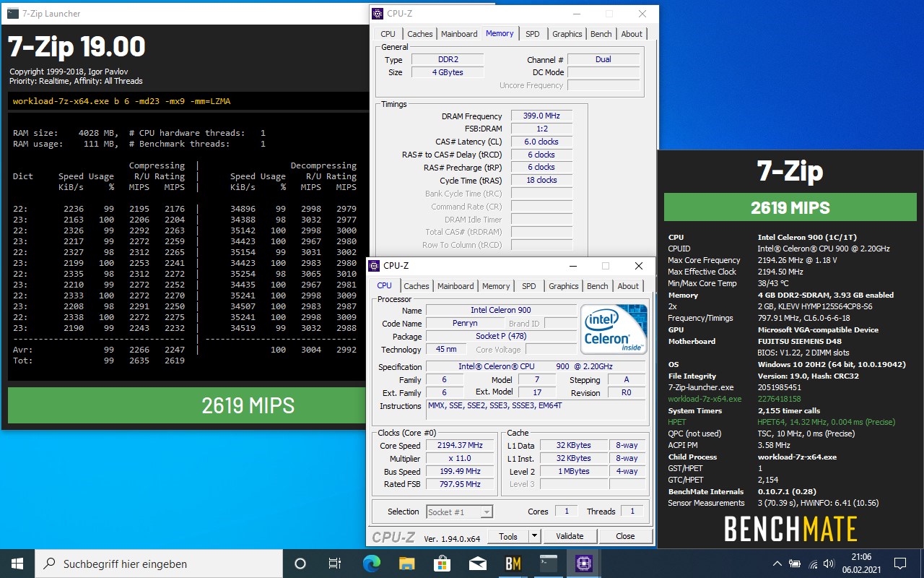Viewport: 924px width, 578px height.
Task: Expand the Tools dropdown arrow
Action: point(534,536)
